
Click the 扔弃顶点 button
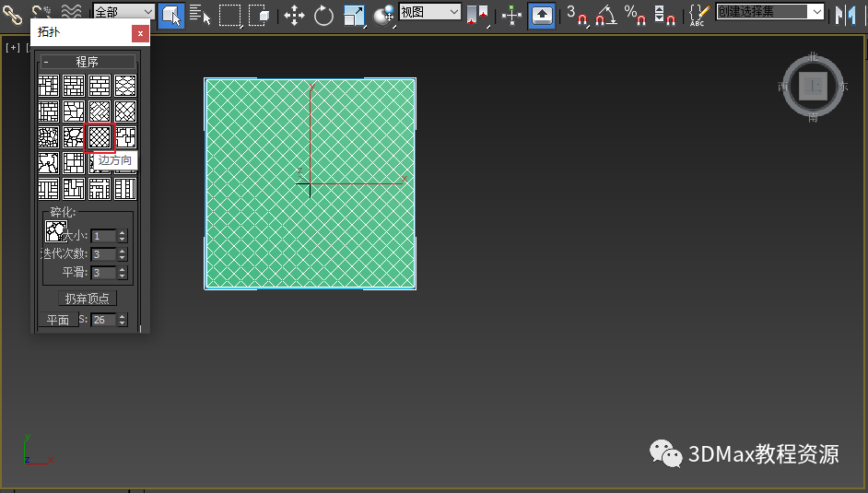coord(88,299)
